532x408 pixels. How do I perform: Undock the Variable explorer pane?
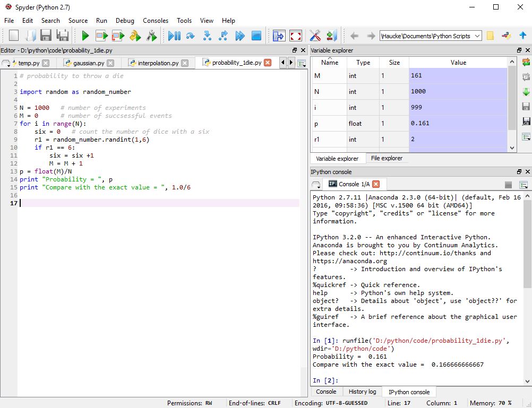coord(518,50)
